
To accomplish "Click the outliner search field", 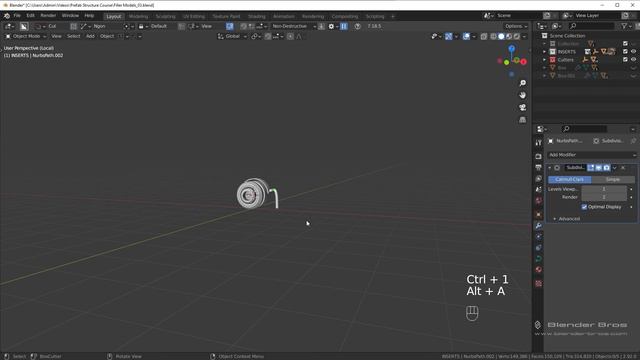I will click(x=591, y=26).
